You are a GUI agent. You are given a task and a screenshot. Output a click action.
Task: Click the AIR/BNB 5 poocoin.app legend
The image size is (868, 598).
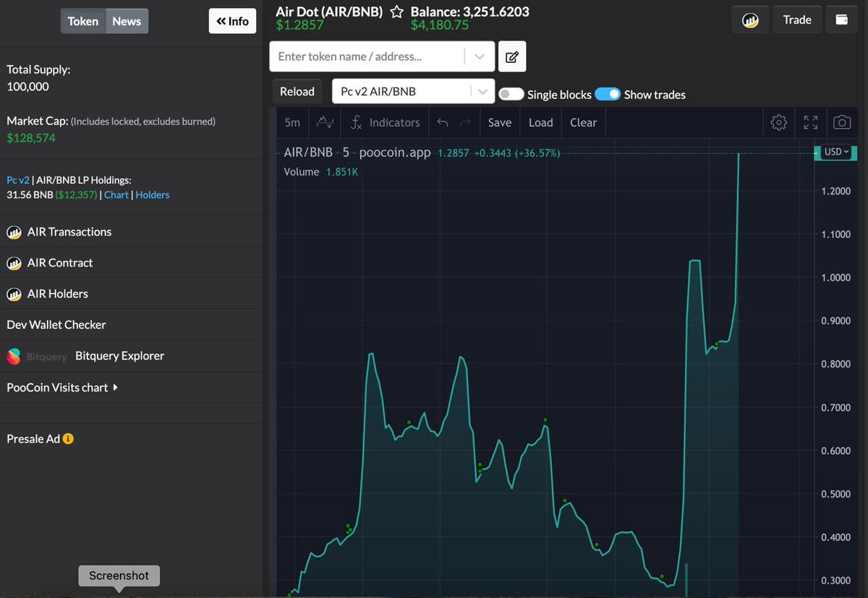coord(357,153)
